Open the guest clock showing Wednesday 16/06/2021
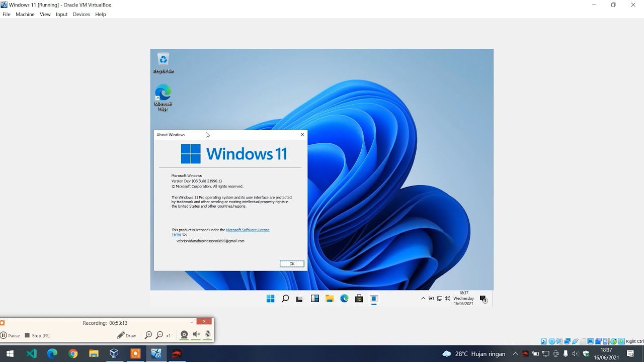 coord(463,298)
